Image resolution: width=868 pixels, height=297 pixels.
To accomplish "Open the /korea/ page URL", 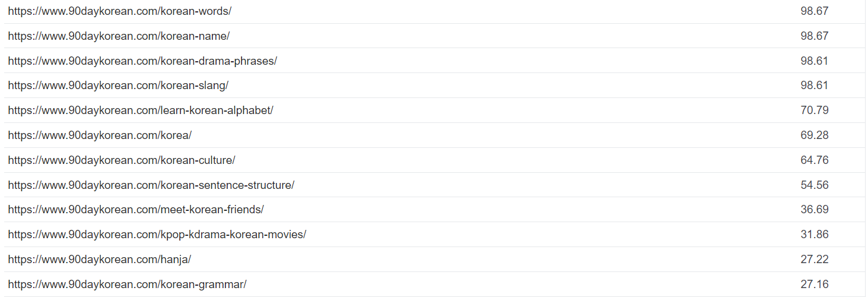I will [100, 135].
